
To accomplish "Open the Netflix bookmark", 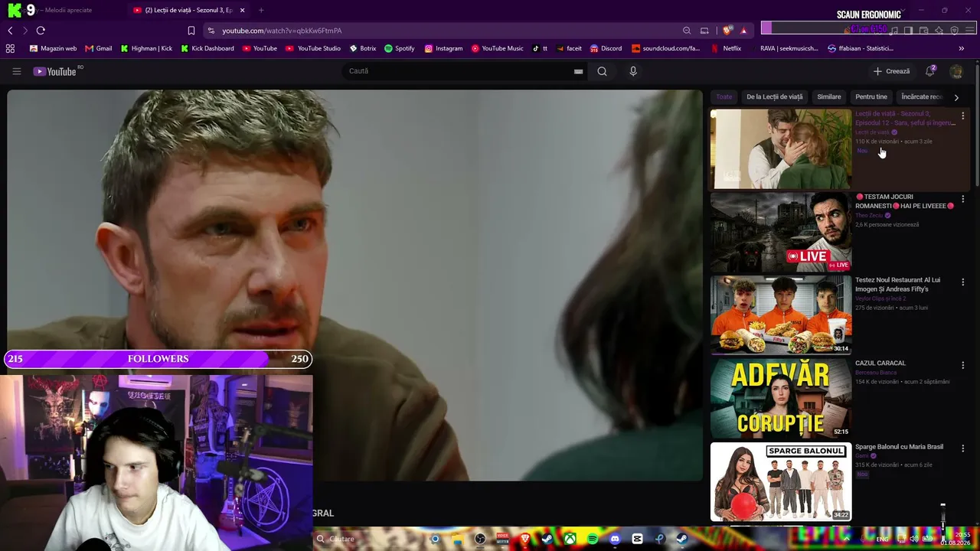I will pyautogui.click(x=726, y=48).
